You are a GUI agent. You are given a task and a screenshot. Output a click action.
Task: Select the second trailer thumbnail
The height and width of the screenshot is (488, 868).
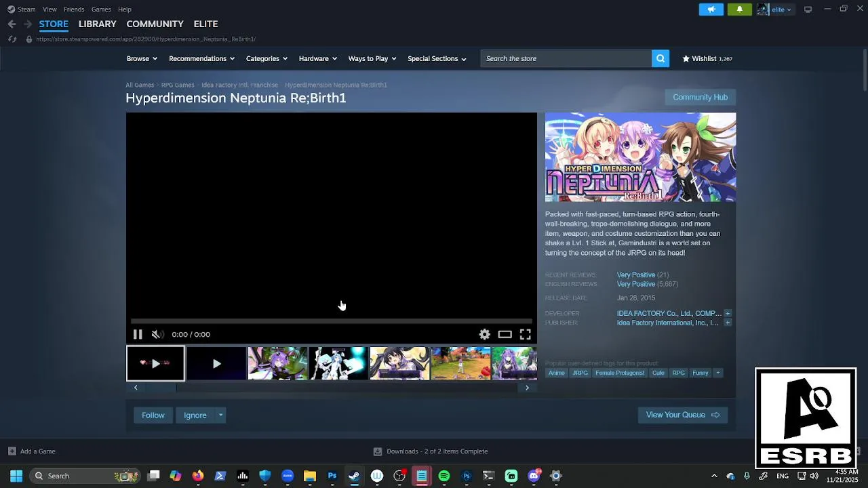[x=216, y=363]
